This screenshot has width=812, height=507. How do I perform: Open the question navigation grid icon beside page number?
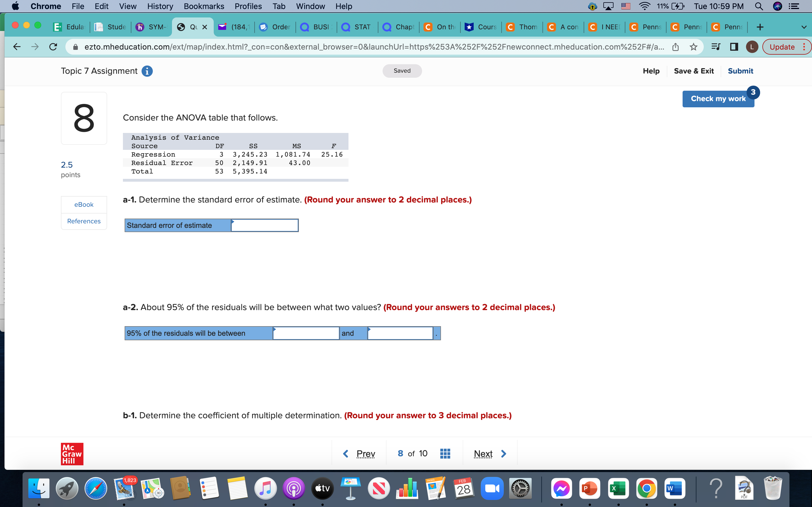click(445, 453)
